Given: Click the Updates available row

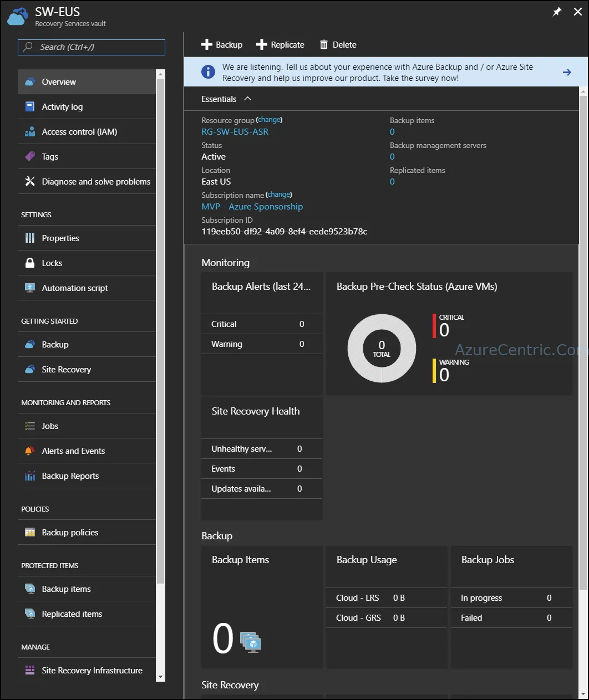Looking at the screenshot, I should 262,488.
